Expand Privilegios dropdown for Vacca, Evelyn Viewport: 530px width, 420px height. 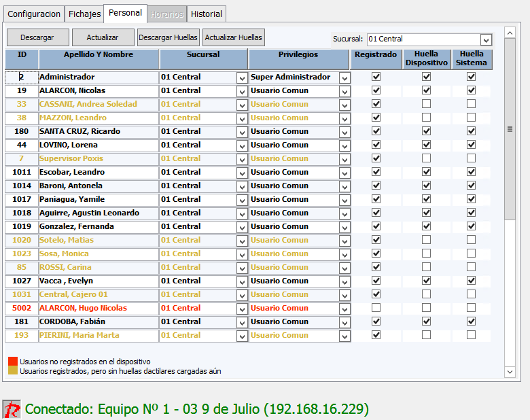pyautogui.click(x=344, y=281)
